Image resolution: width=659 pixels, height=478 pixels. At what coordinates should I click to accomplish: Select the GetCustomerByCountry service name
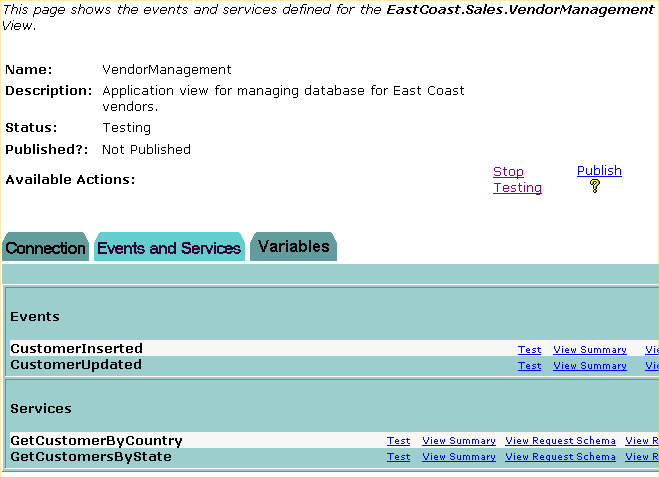(96, 441)
